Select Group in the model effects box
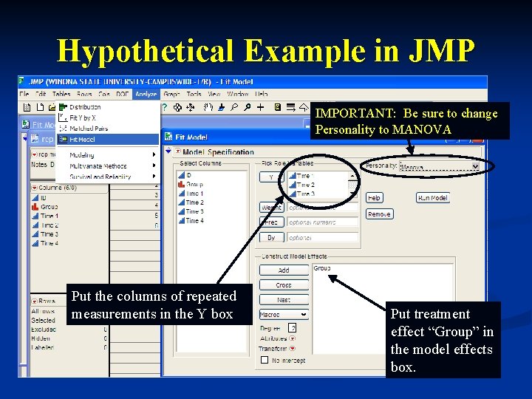 [322, 268]
